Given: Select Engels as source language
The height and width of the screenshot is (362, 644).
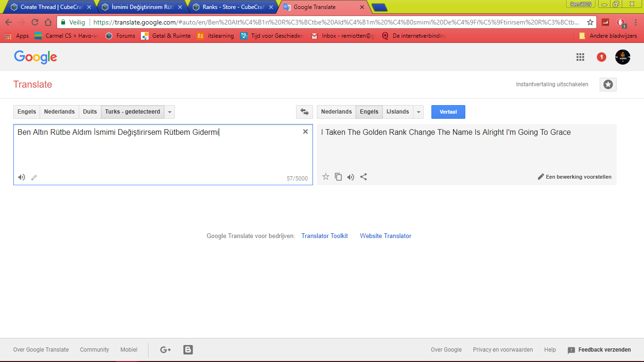Looking at the screenshot, I should click(27, 112).
